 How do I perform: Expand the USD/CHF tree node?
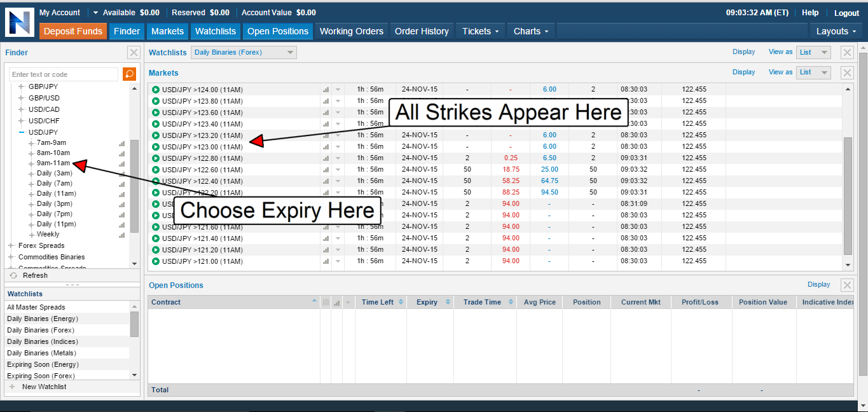pos(22,121)
